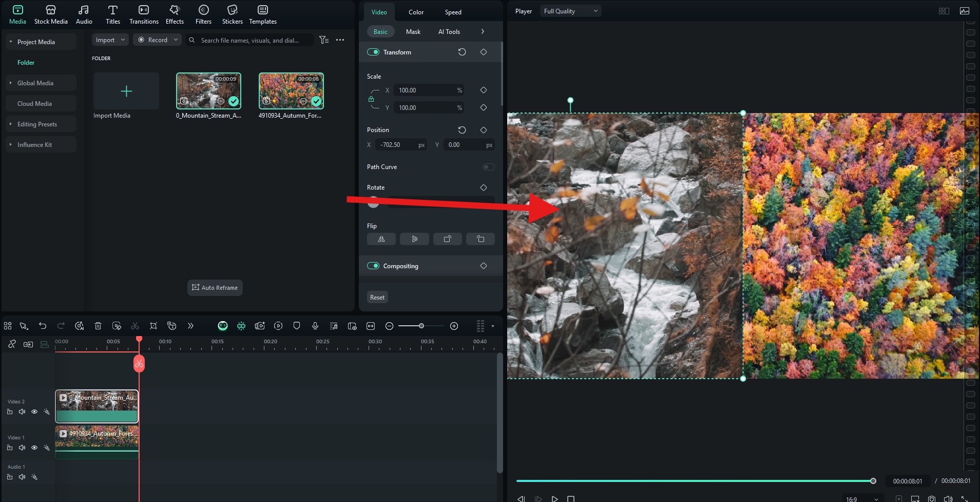Expand the Project Media tree
The height and width of the screenshot is (502, 980).
pos(11,42)
